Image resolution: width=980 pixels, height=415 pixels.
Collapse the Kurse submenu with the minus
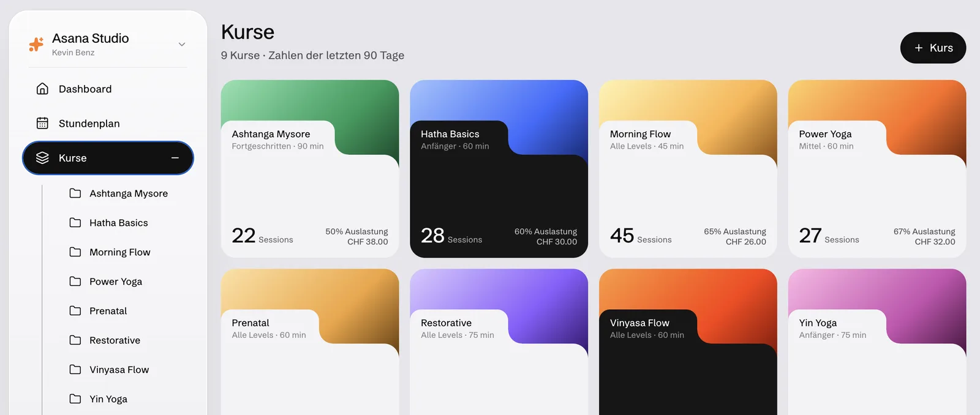(x=175, y=158)
